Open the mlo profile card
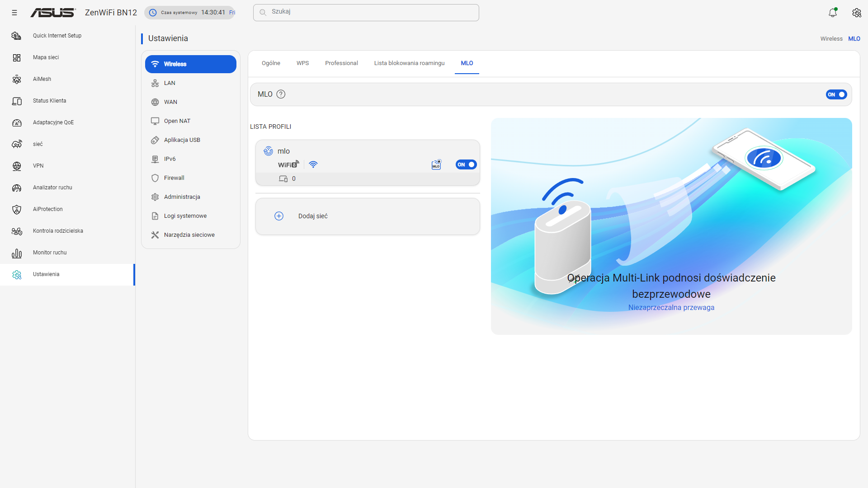Viewport: 868px width, 488px height. click(x=368, y=163)
